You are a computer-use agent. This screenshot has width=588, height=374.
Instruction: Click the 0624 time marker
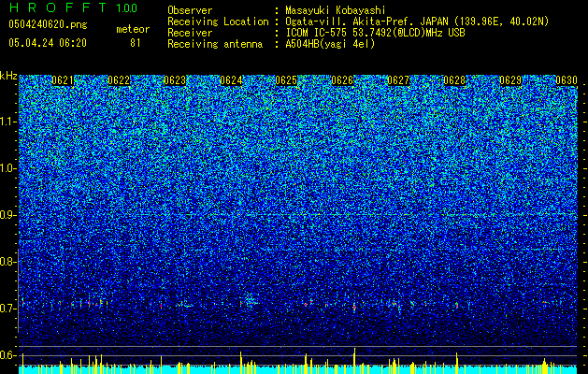pyautogui.click(x=231, y=80)
